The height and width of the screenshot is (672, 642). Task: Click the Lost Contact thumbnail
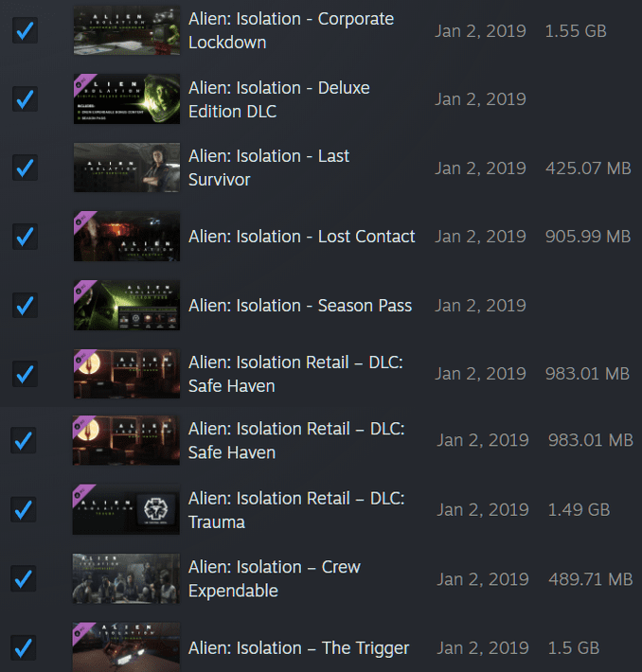click(x=126, y=237)
